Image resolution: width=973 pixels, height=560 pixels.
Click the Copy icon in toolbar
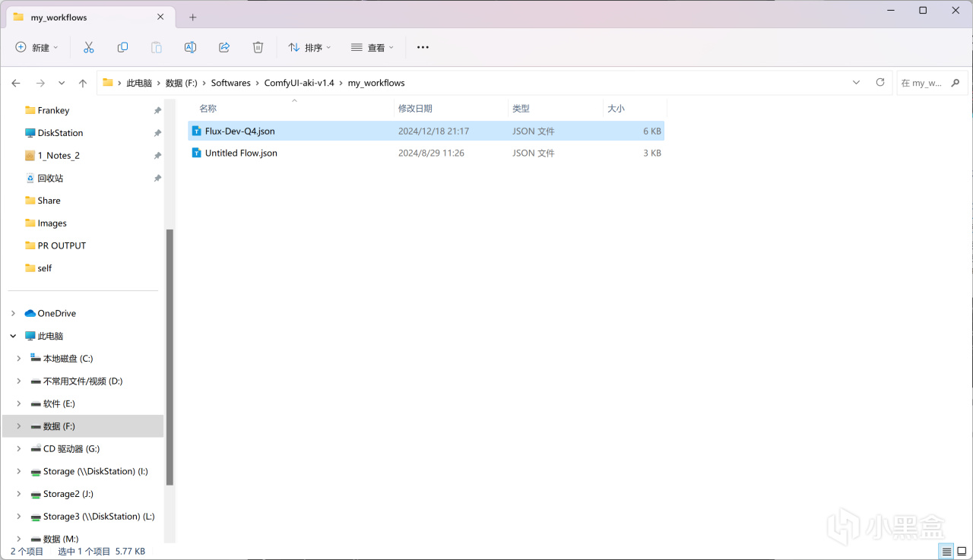click(122, 47)
